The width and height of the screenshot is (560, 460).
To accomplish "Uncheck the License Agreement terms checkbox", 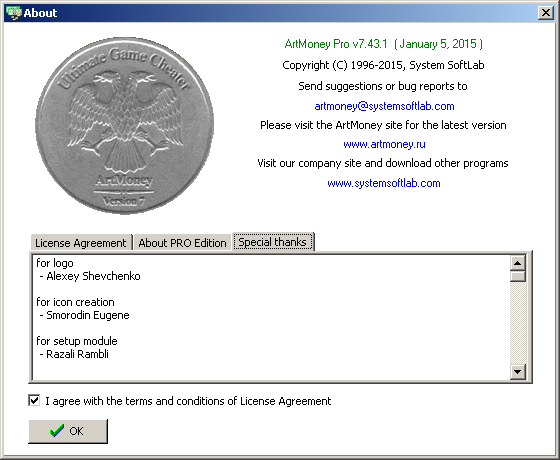I will 34,400.
